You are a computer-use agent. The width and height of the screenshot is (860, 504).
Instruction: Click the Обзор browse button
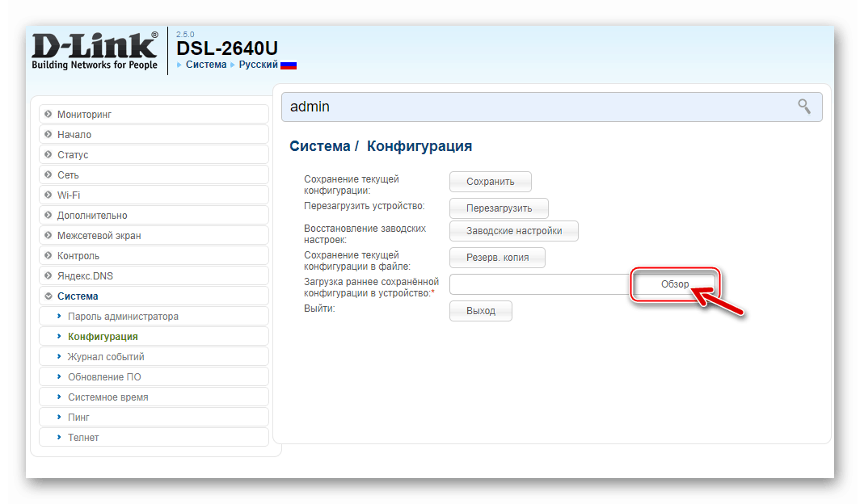675,284
